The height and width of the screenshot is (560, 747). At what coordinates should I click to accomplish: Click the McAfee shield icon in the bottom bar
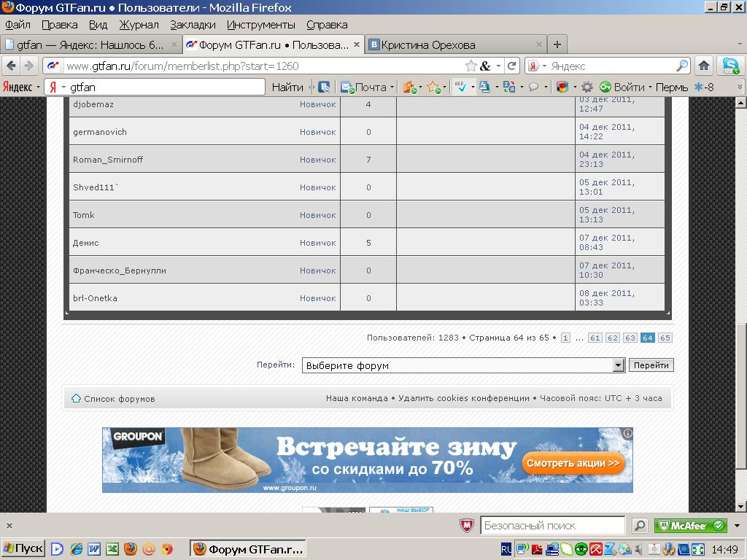click(x=467, y=526)
